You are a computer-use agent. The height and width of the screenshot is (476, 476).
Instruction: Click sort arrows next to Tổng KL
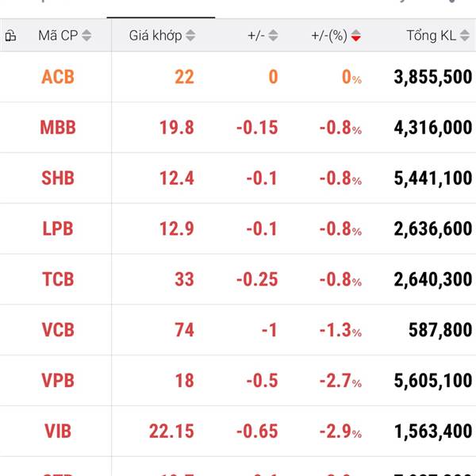point(467,36)
